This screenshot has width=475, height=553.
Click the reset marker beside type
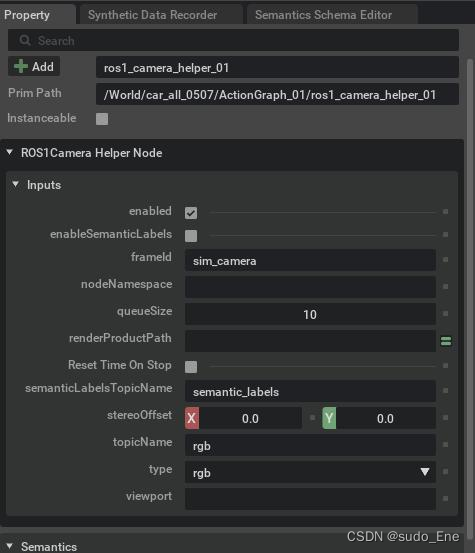445,472
